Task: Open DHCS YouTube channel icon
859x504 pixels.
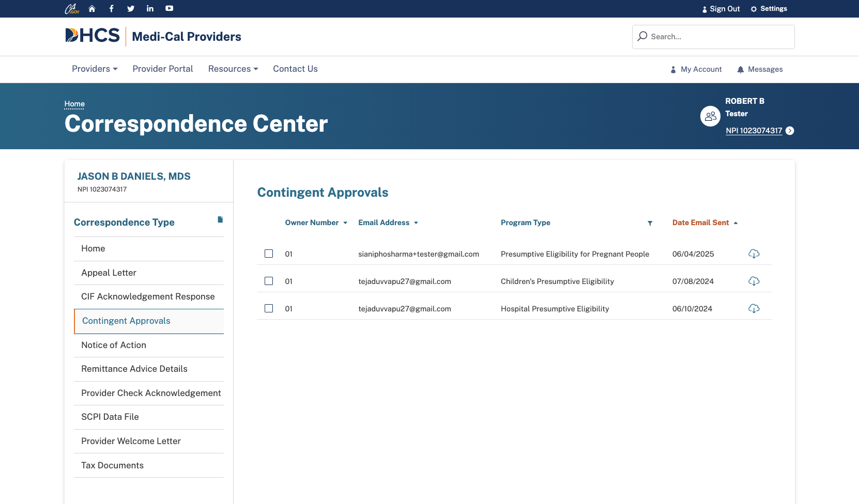Action: coord(169,8)
